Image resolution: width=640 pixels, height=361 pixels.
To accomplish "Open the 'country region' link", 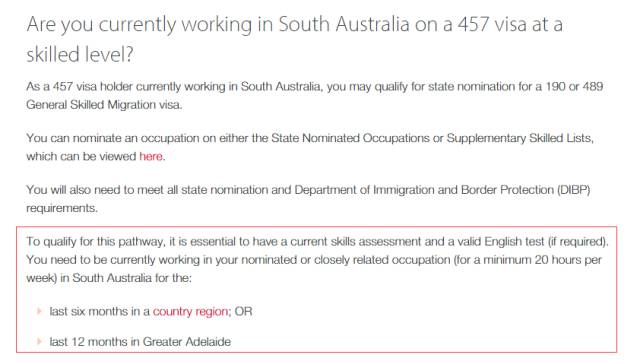I will tap(190, 312).
